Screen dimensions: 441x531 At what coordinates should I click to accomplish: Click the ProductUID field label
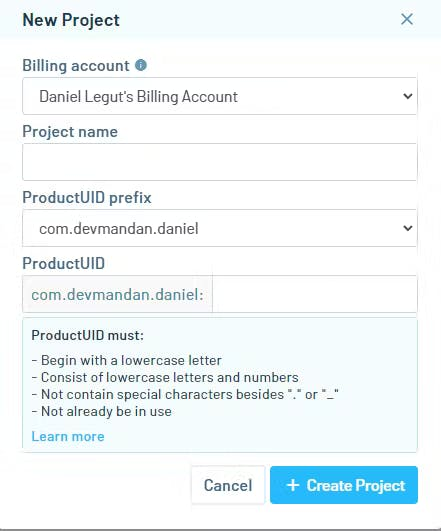[64, 263]
